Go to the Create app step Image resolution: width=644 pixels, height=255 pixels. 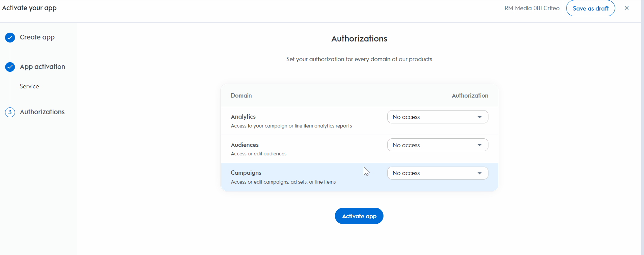click(x=37, y=37)
